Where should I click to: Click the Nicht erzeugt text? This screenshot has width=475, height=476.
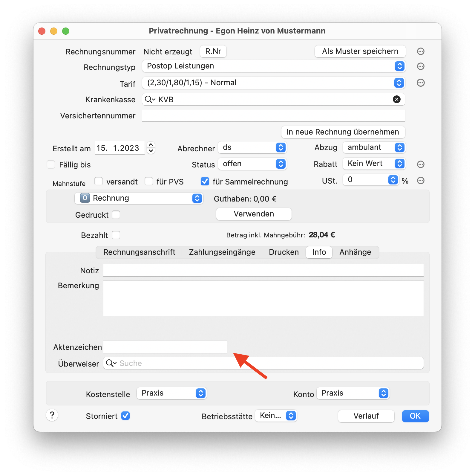point(168,52)
